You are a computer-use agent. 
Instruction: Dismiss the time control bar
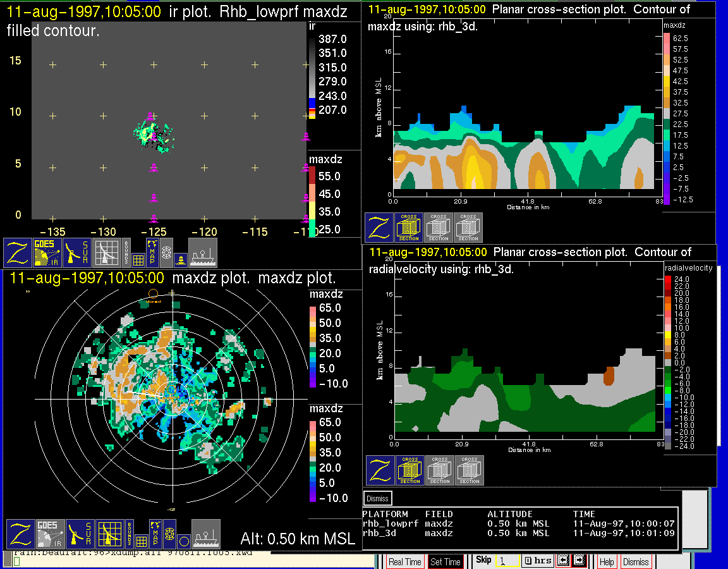[x=636, y=561]
